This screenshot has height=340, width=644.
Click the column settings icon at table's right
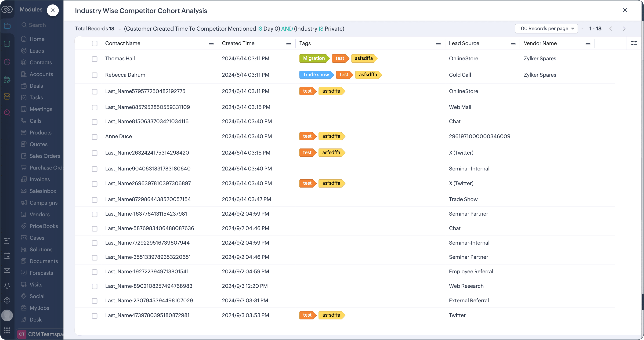click(x=633, y=43)
